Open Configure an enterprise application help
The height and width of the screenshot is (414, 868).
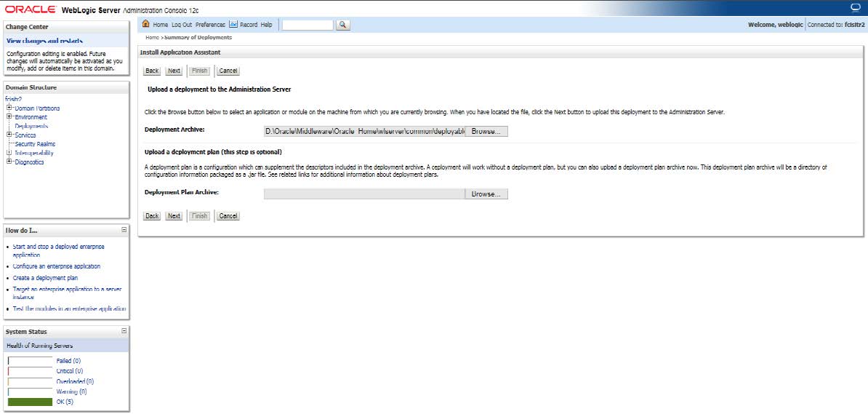[57, 266]
